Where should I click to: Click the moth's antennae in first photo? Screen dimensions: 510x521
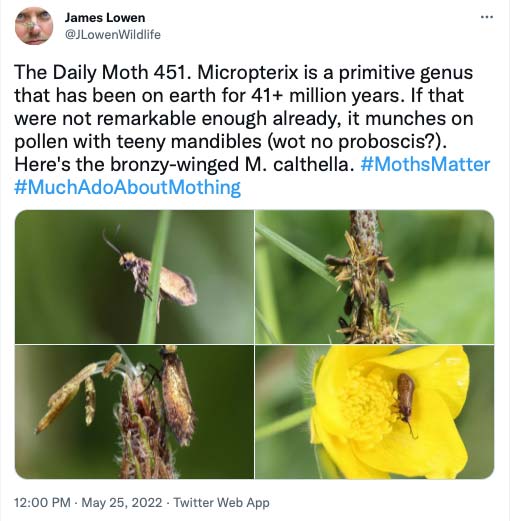click(x=111, y=240)
